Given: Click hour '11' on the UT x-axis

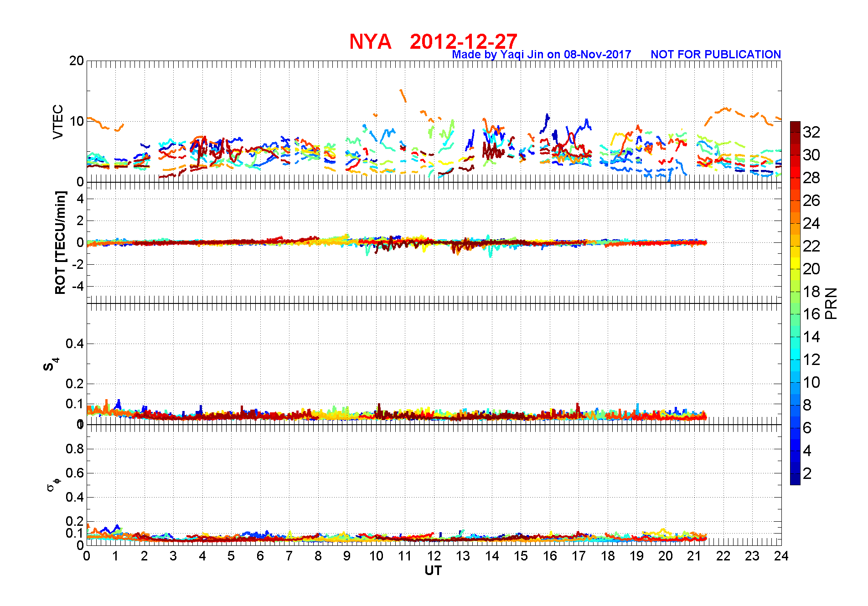Looking at the screenshot, I should pyautogui.click(x=405, y=556).
